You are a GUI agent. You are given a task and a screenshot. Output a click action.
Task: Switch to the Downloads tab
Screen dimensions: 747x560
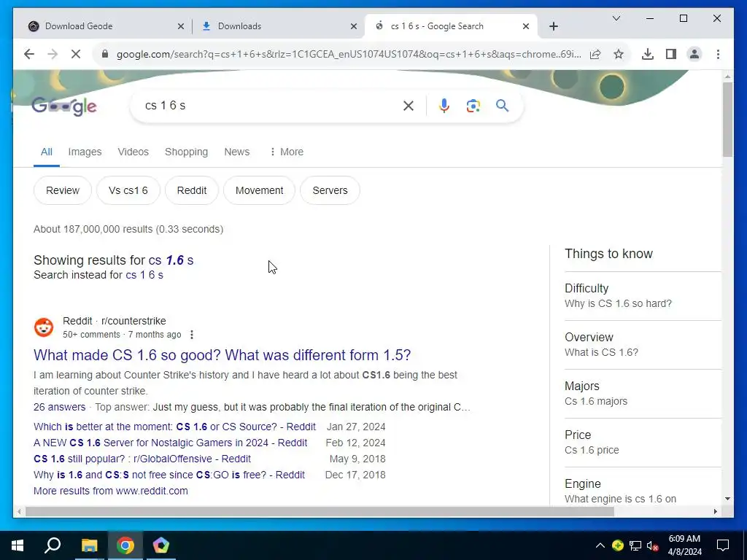point(278,26)
